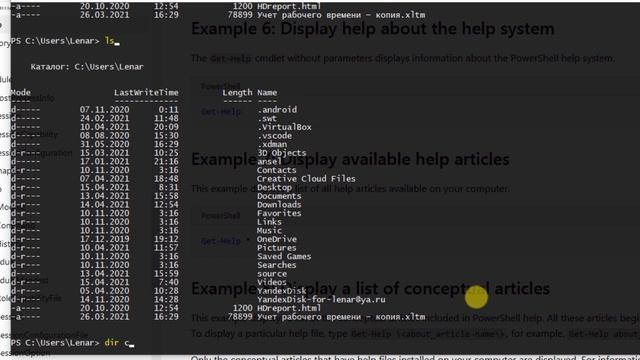
Task: Click the date 07.11.2020 in listing
Action: click(104, 110)
